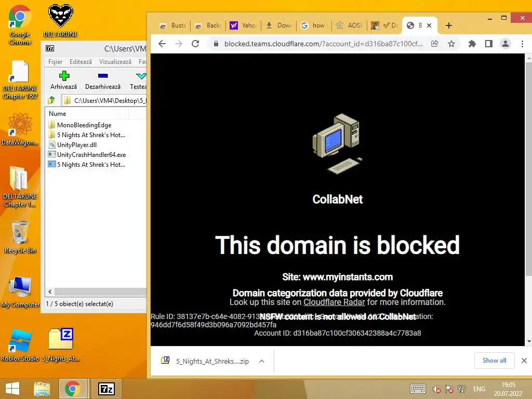Sort 7-Zip list by Nume column

point(87,114)
